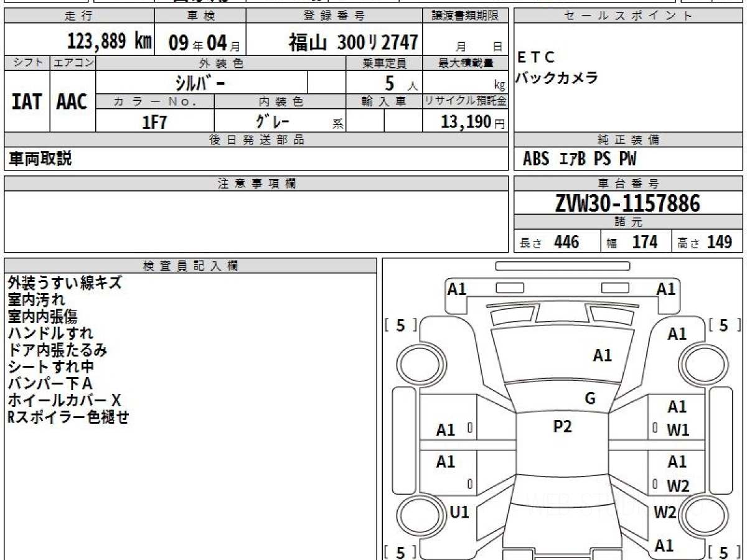Select the IAT shift value

point(27,102)
